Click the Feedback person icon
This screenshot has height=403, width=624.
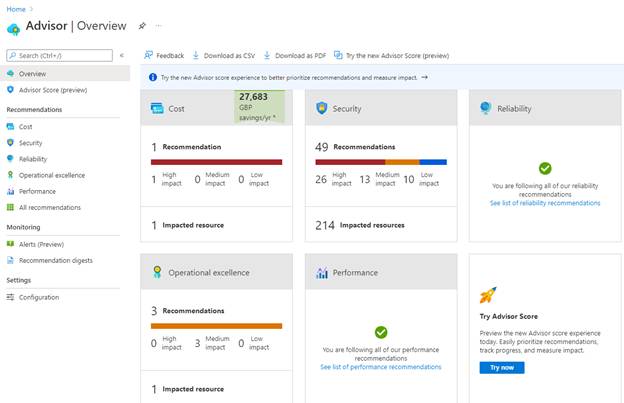[148, 55]
